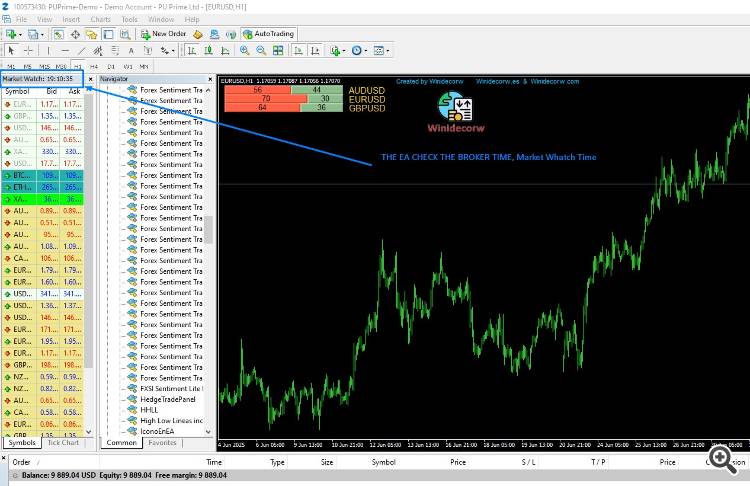Open the Help menu
The width and height of the screenshot is (750, 486).
[192, 20]
